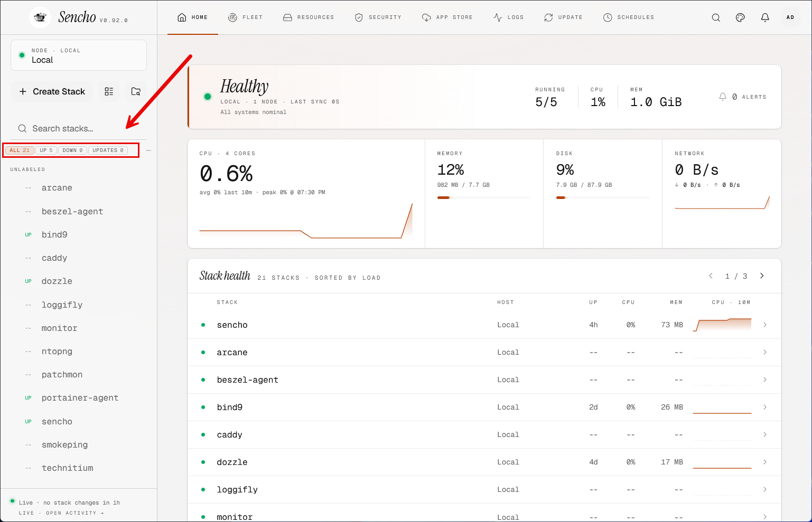Open the theme palette icon

740,17
